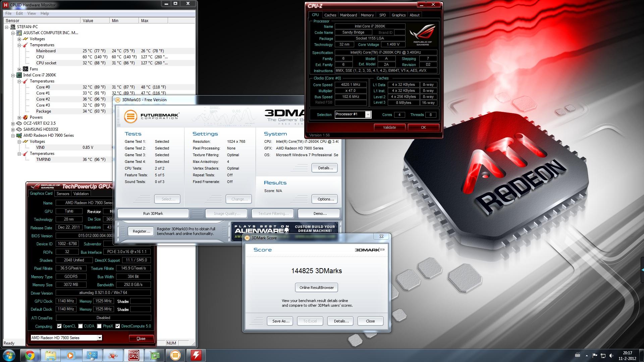Toggle the CUDA checkbox in GPU-Z
The image size is (644, 362).
point(80,326)
